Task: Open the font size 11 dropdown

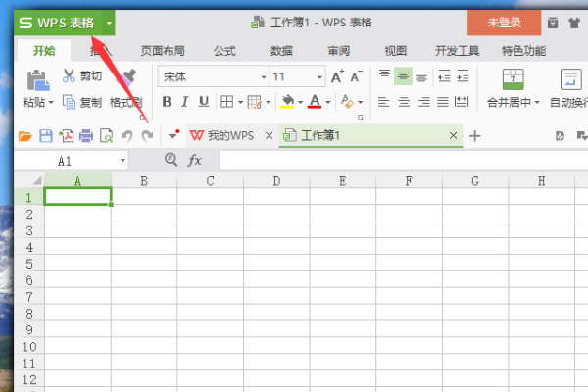Action: pos(319,77)
